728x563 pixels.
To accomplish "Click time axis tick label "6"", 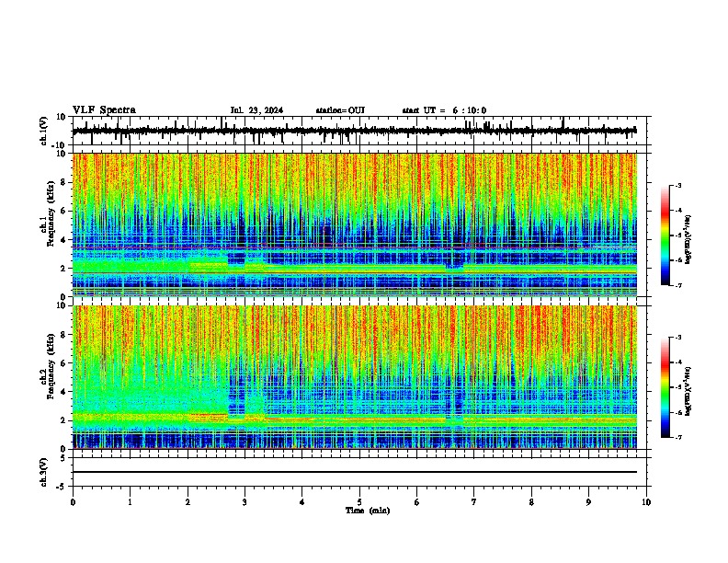I will pyautogui.click(x=416, y=502).
